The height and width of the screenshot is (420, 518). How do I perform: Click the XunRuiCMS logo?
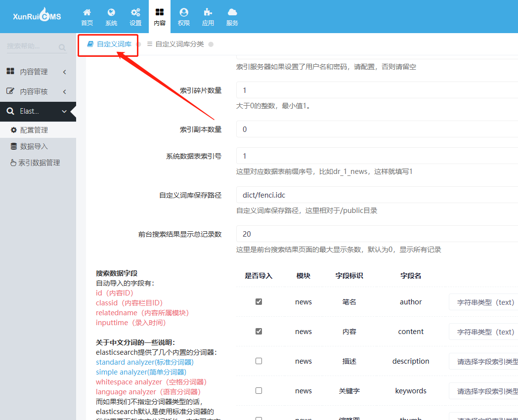(x=37, y=15)
